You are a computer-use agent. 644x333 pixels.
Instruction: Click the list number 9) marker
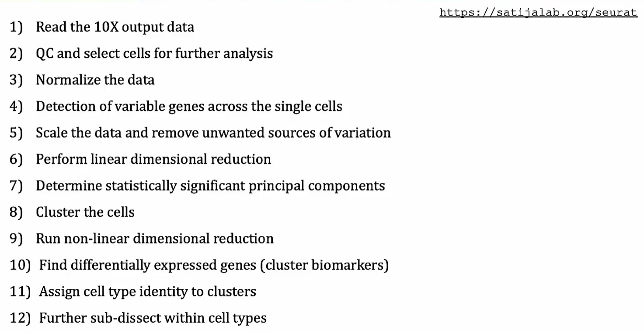click(x=16, y=239)
